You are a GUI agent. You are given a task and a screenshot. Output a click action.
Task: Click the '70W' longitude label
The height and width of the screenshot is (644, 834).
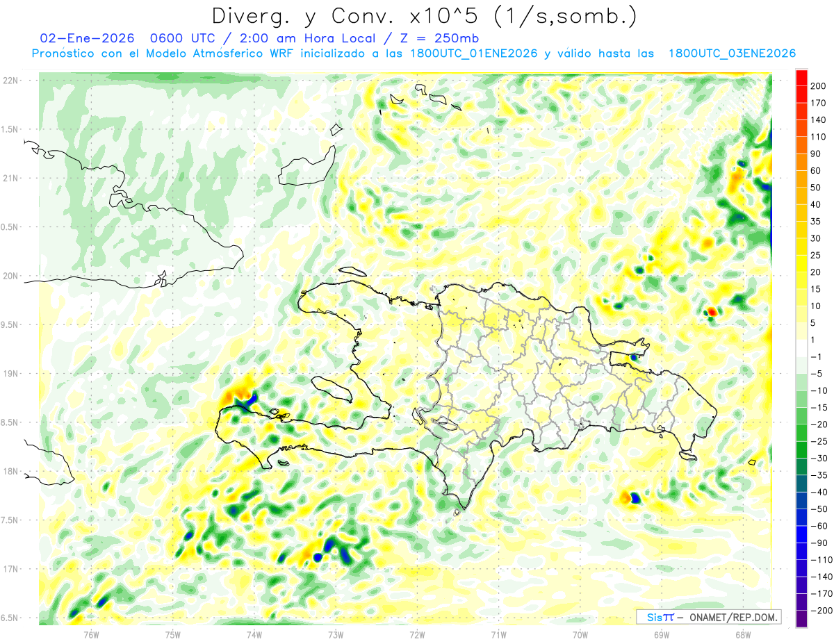[580, 635]
